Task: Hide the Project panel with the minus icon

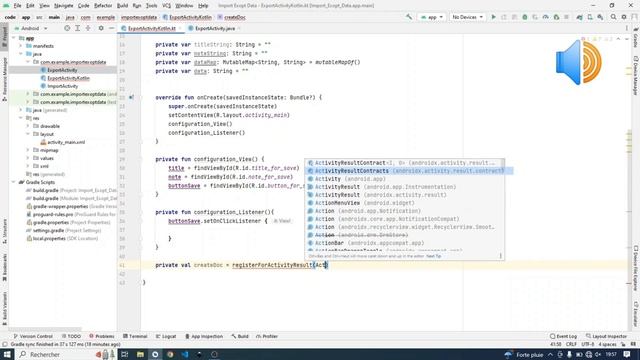Action: pos(111,28)
